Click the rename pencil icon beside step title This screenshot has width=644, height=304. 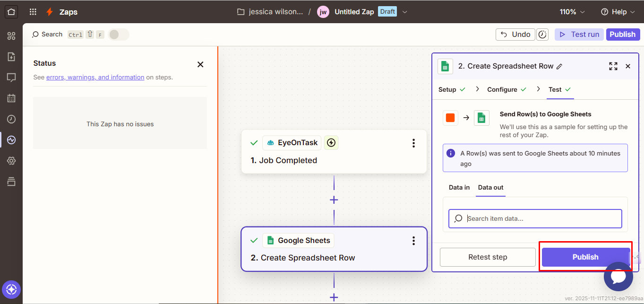pyautogui.click(x=559, y=67)
